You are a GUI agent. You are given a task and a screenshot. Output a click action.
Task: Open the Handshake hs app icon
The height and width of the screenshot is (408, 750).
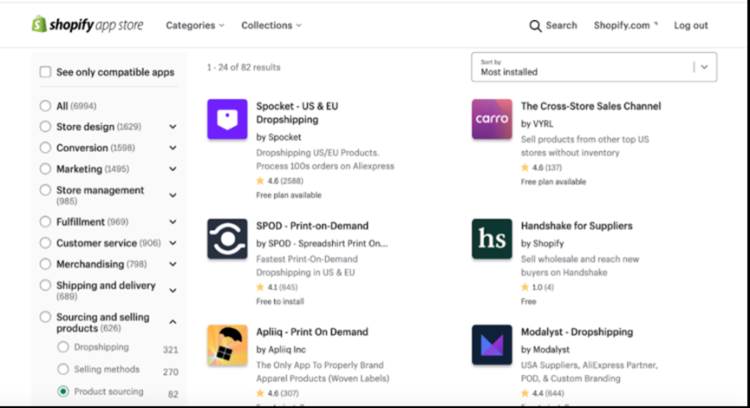492,239
